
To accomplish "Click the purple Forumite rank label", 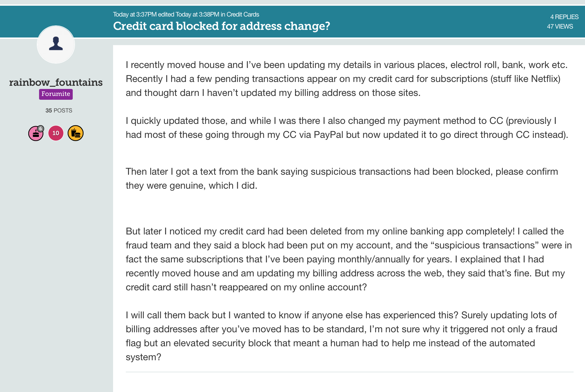I will point(56,94).
